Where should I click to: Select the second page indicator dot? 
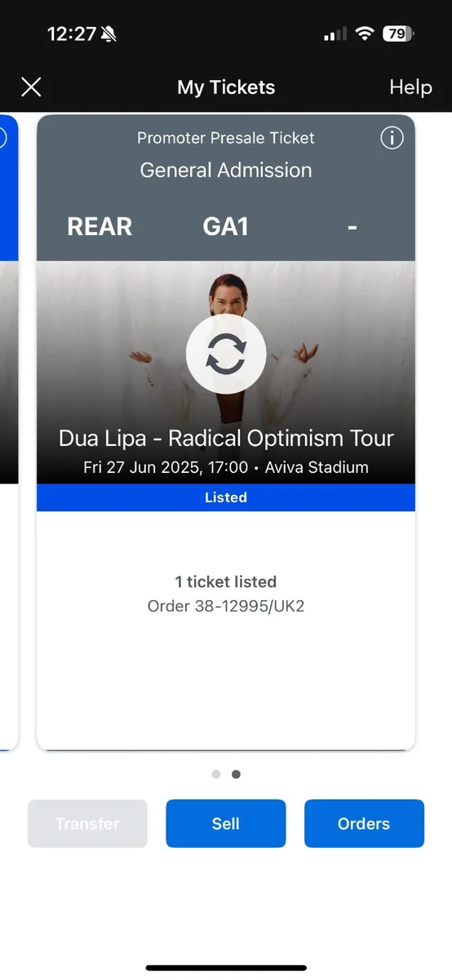[x=236, y=774]
